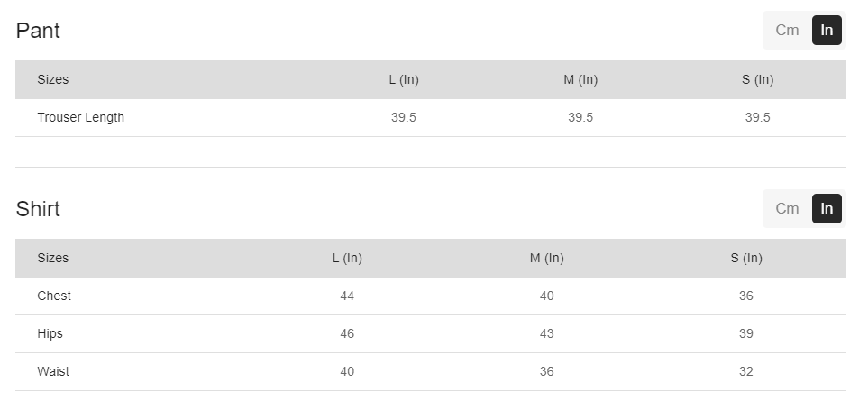
Task: Click the Shirt section heading
Action: tap(38, 209)
